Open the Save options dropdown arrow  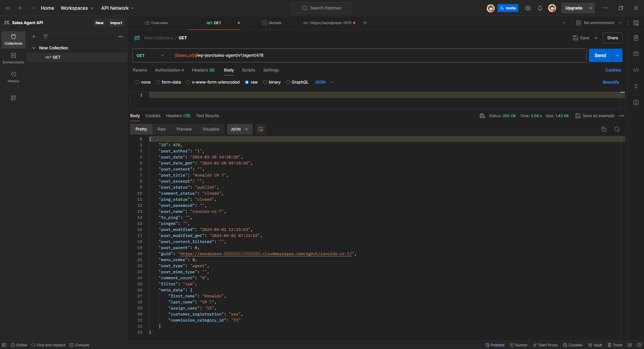(x=596, y=38)
